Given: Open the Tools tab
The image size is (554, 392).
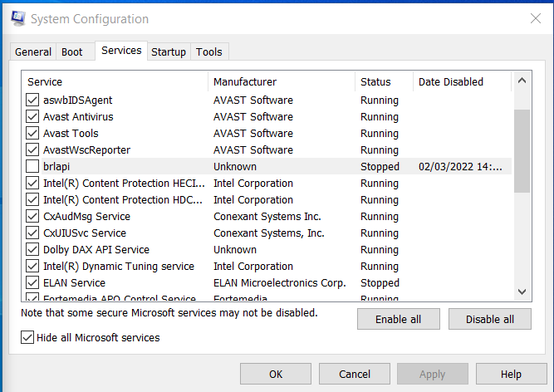Looking at the screenshot, I should [209, 52].
